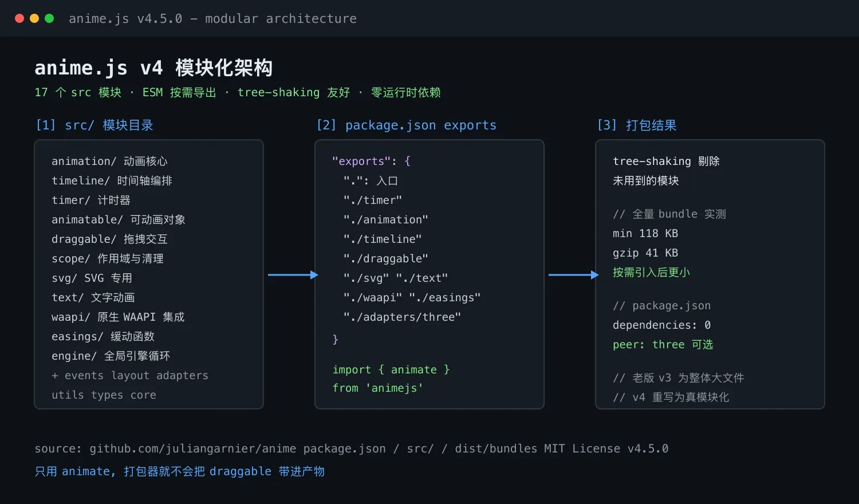Click the comment '// 老版 v3 为整体大文件'
This screenshot has height=504, width=859.
coord(679,377)
